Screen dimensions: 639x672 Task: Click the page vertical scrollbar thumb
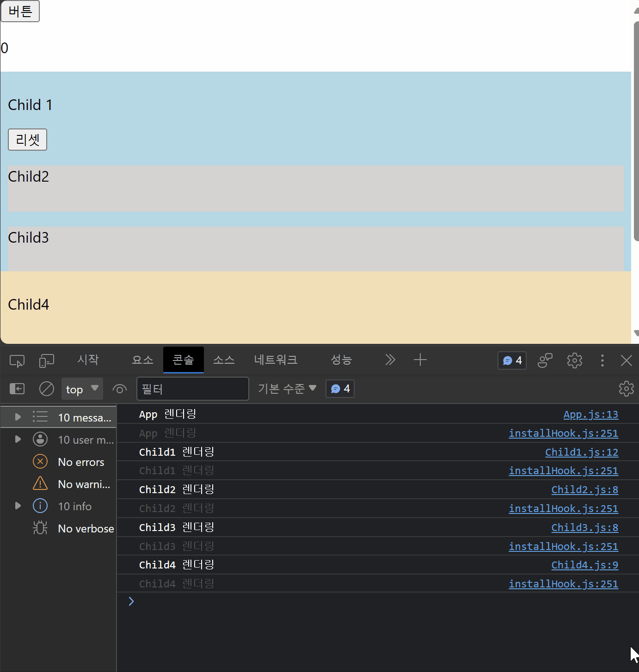tap(636, 131)
